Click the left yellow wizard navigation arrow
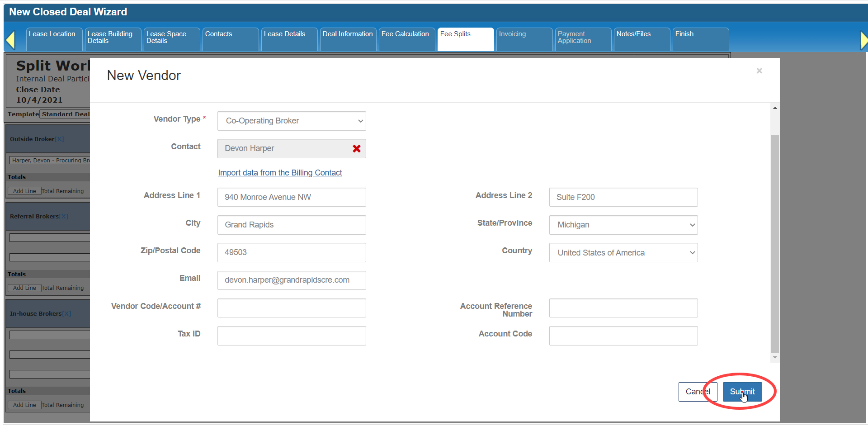This screenshot has width=868, height=426. point(10,40)
